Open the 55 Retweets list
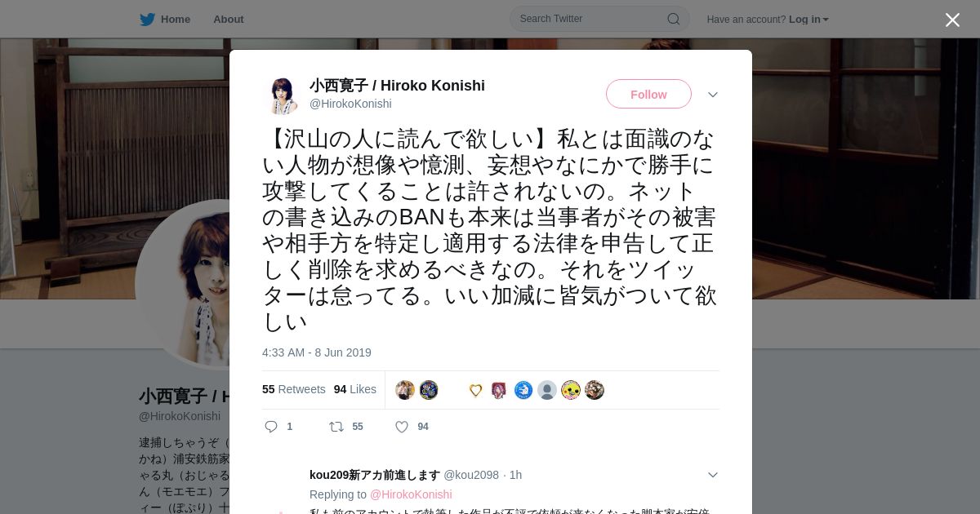 click(x=294, y=389)
